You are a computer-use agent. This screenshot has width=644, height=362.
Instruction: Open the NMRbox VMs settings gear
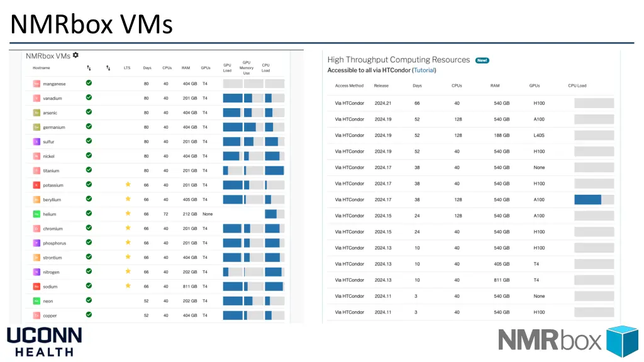click(x=75, y=55)
